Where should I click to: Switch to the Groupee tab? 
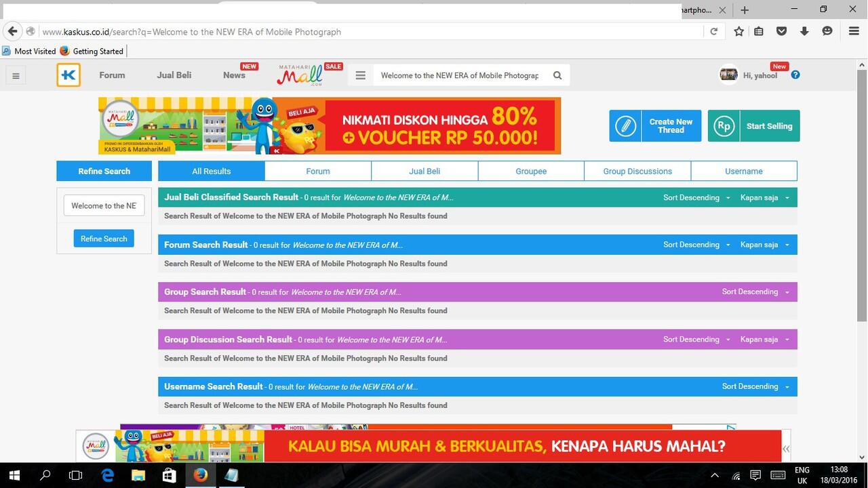(531, 171)
